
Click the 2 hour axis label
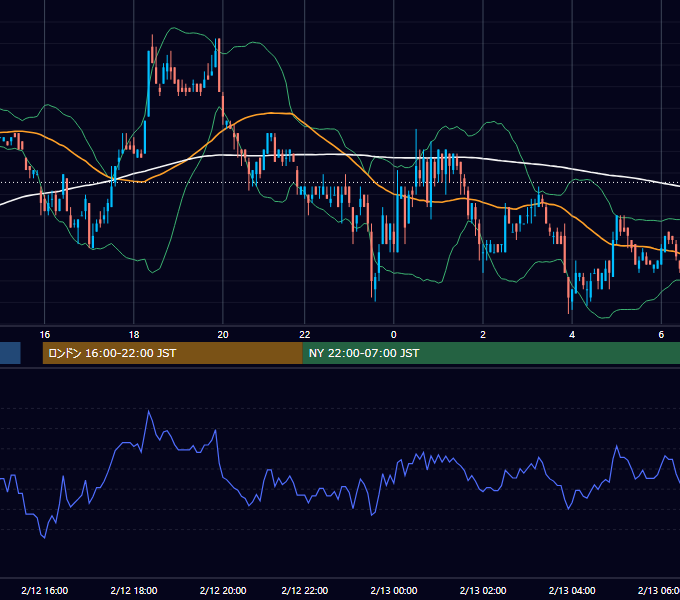click(x=483, y=335)
